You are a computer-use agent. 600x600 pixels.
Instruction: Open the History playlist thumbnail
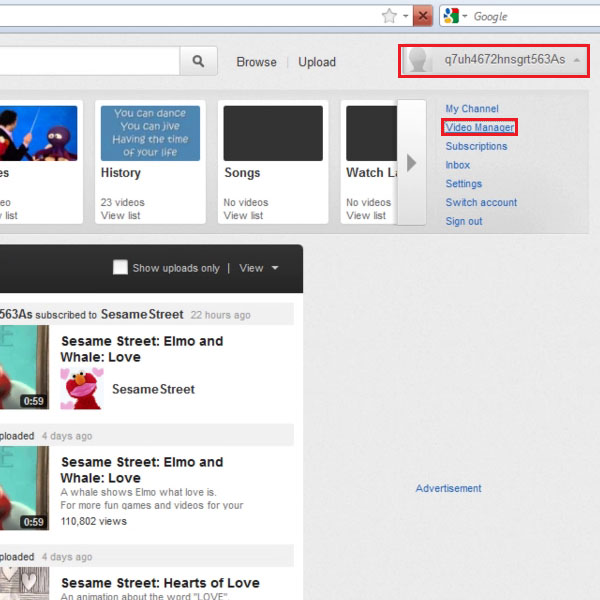coord(150,133)
